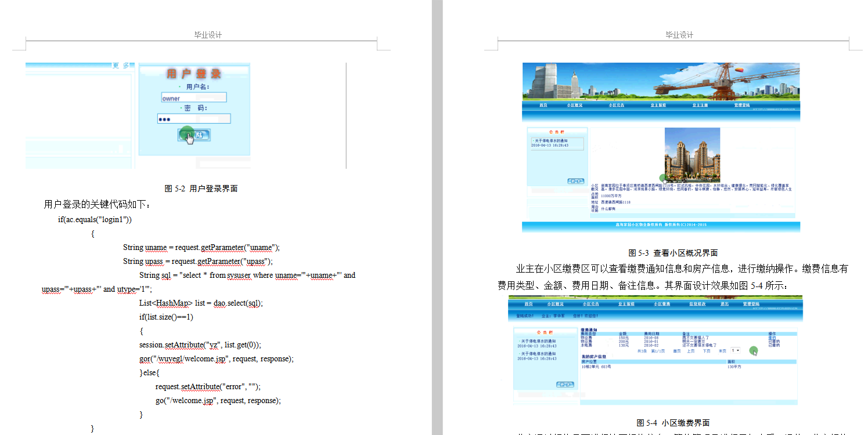
Task: Open the page number dropdown showing 1
Action: click(736, 351)
